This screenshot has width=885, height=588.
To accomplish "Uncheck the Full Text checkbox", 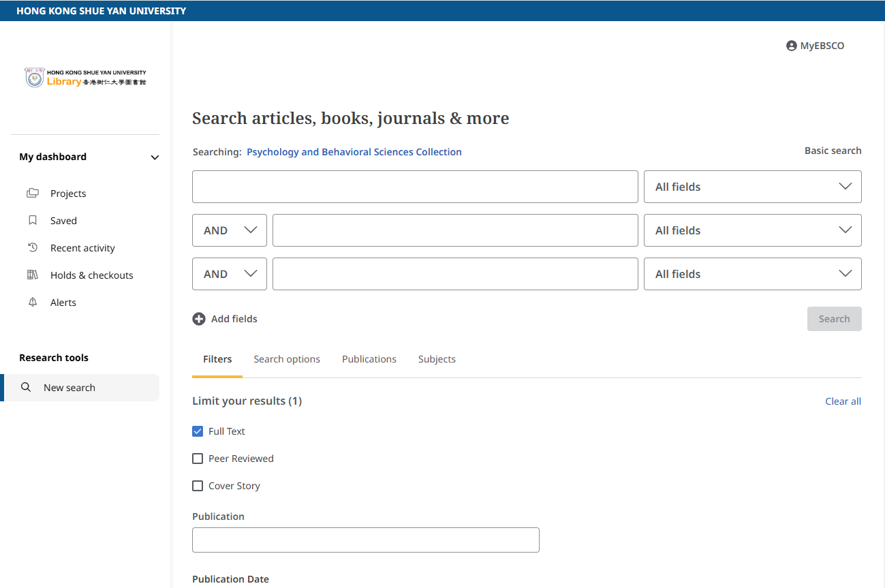I will (198, 431).
